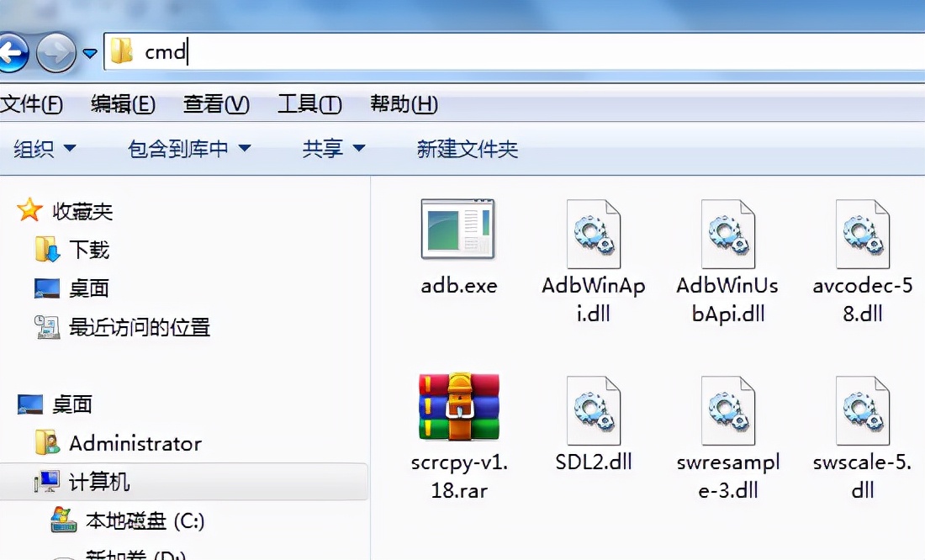Open the 工具(T) menu
The image size is (925, 560).
(309, 104)
